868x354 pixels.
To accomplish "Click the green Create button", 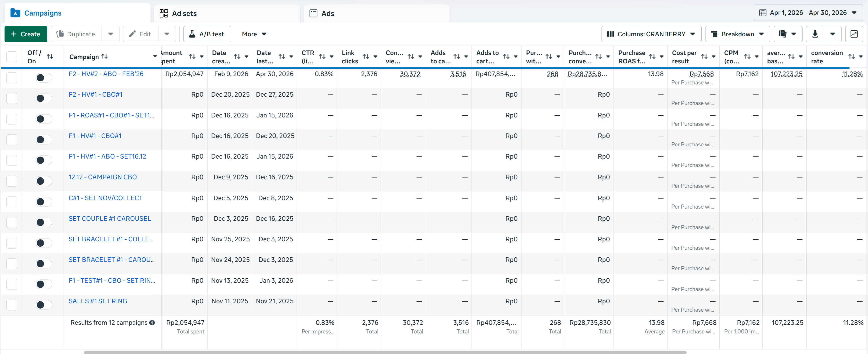I will coord(26,34).
